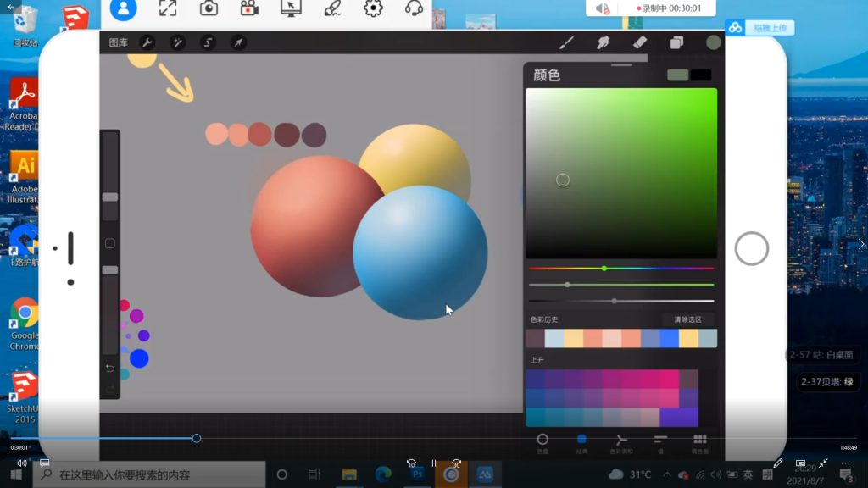Tap the undo arrow on sidebar

109,368
